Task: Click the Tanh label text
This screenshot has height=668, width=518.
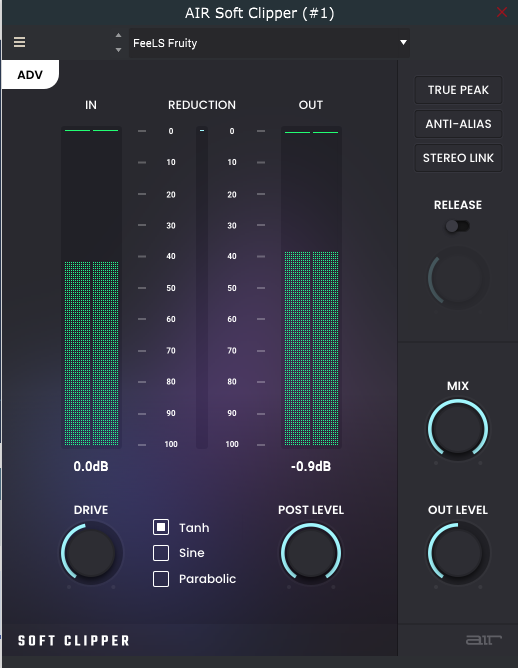Action: click(x=194, y=528)
